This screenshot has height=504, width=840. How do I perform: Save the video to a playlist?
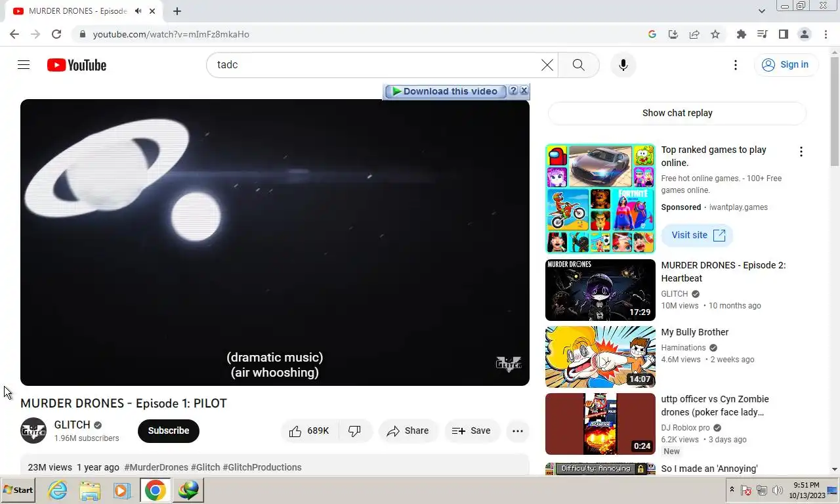point(471,431)
